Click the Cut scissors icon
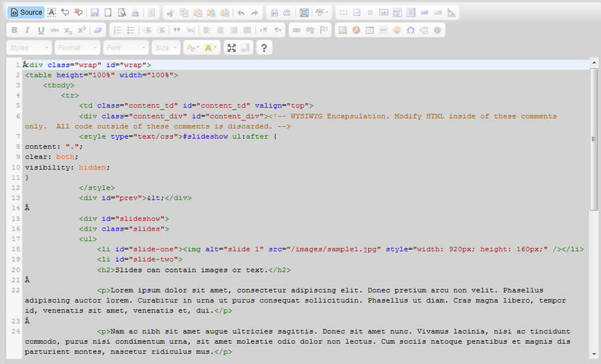The height and width of the screenshot is (364, 601). point(170,13)
